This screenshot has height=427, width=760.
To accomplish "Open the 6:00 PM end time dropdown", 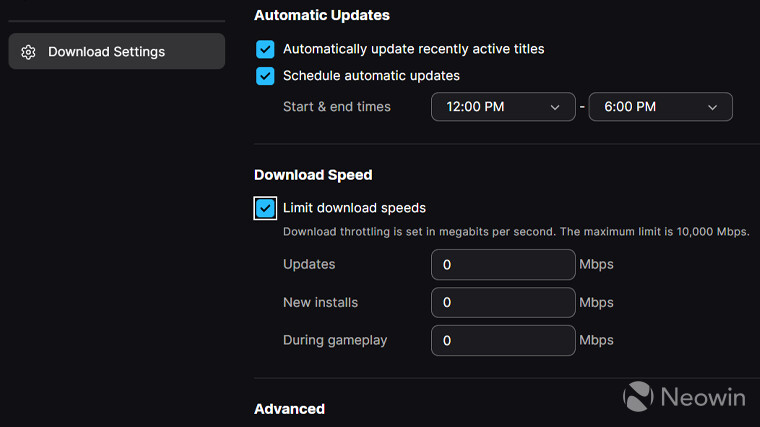I will click(660, 107).
